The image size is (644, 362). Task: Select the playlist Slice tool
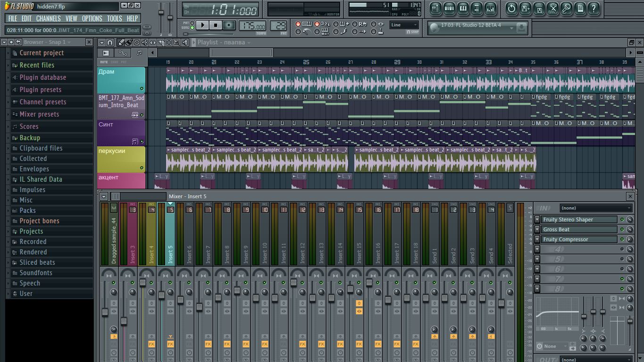[x=161, y=42]
